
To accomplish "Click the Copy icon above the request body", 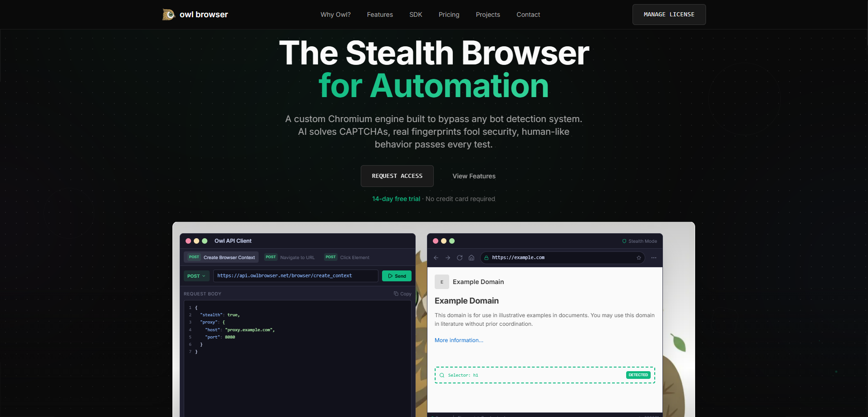I will 402,294.
